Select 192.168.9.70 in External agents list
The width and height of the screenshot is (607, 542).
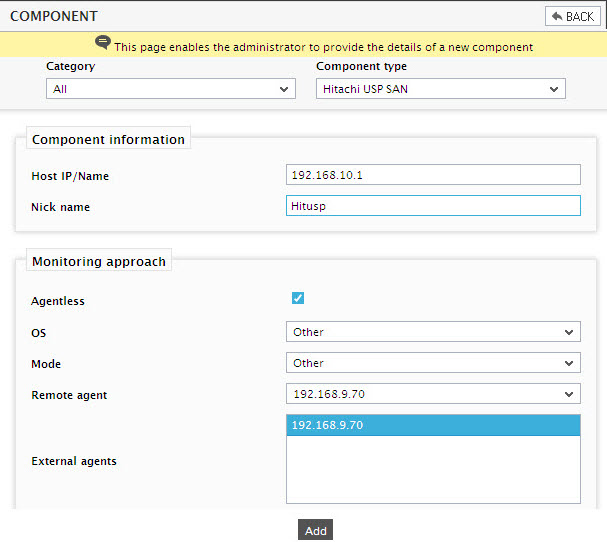point(433,425)
